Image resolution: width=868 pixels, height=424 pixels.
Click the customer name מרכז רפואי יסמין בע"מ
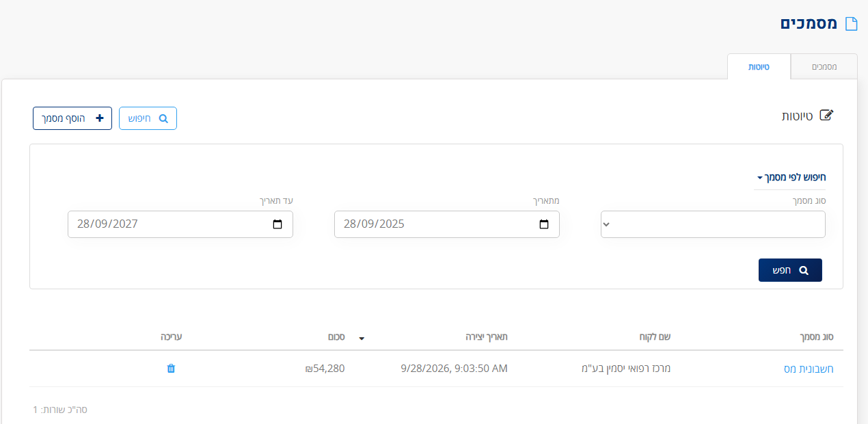625,369
